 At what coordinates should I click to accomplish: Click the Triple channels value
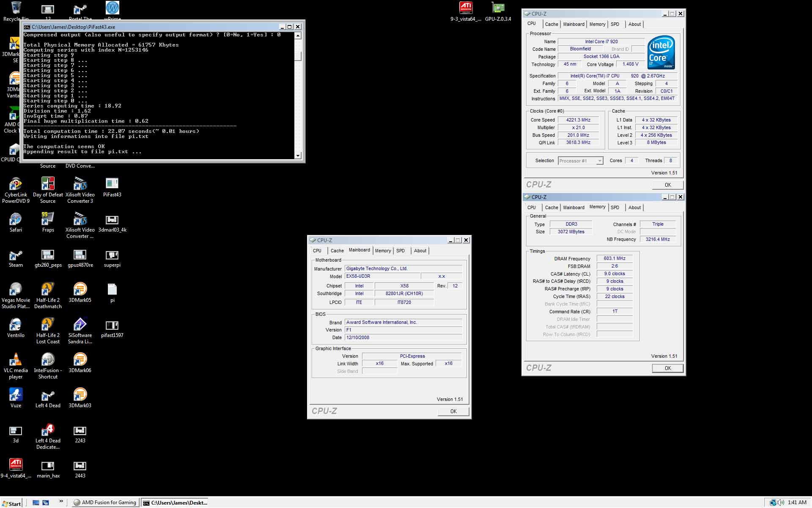point(658,224)
